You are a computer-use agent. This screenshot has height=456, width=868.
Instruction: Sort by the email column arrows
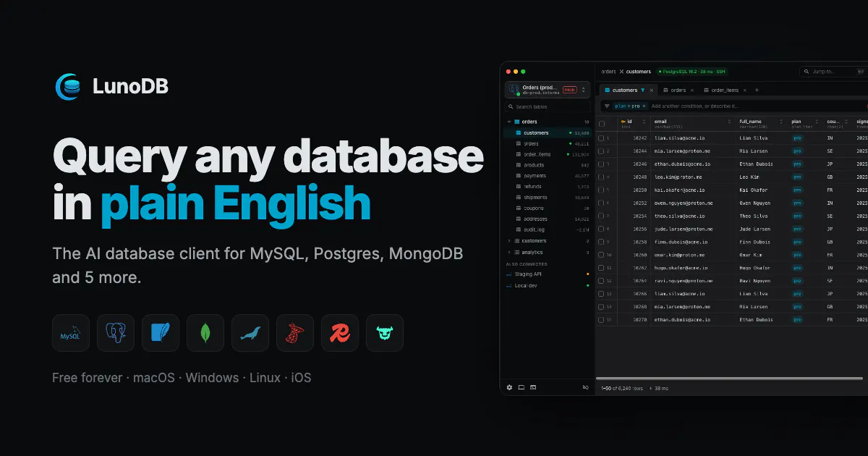[730, 122]
